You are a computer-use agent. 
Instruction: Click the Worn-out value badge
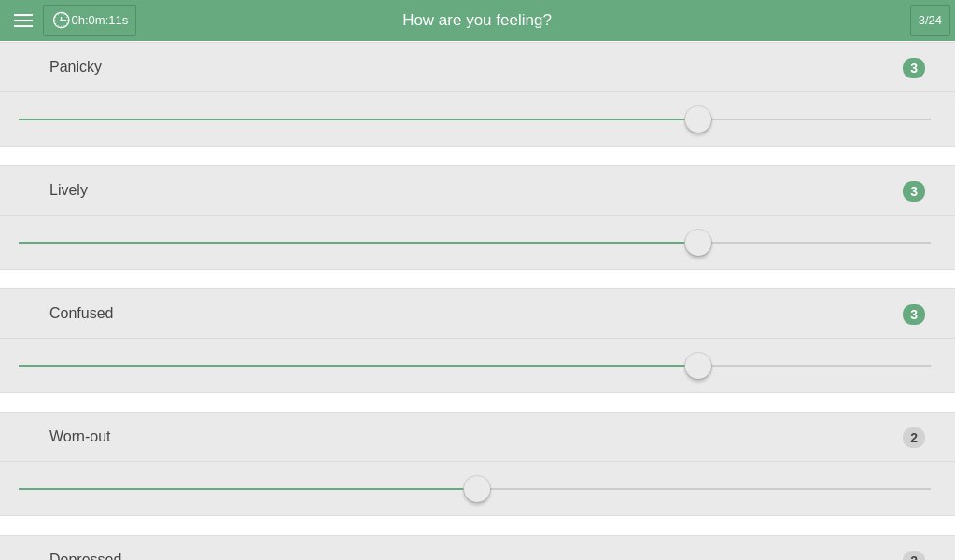(x=913, y=438)
